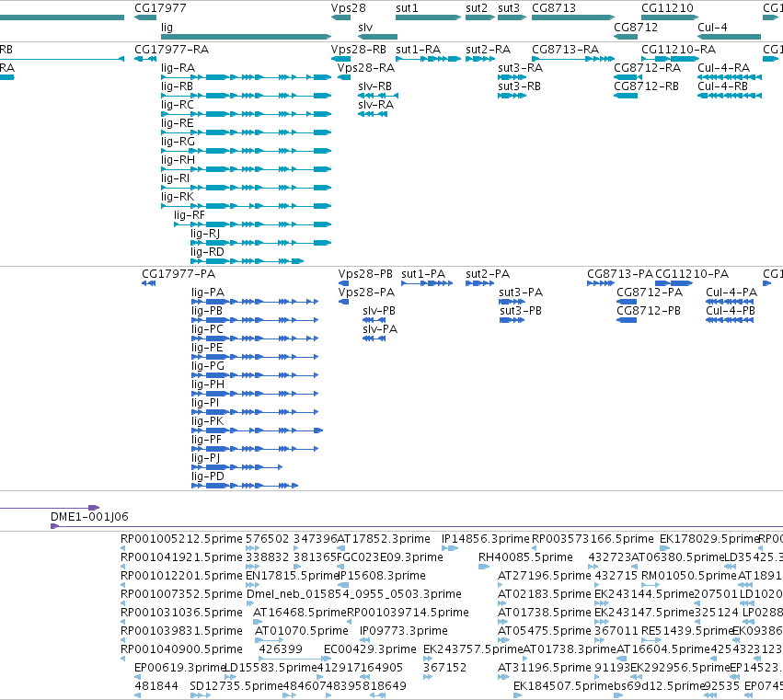Click the lig-RE transcript label

pos(177,123)
